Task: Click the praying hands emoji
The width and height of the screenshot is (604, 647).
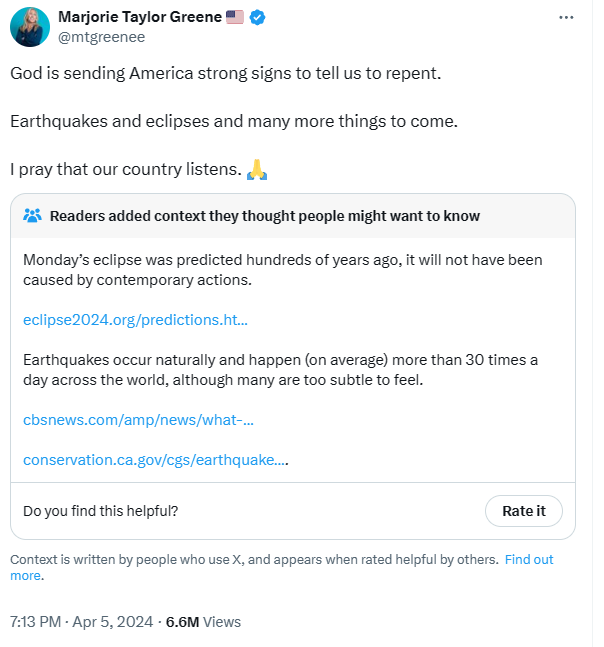Action: point(257,170)
